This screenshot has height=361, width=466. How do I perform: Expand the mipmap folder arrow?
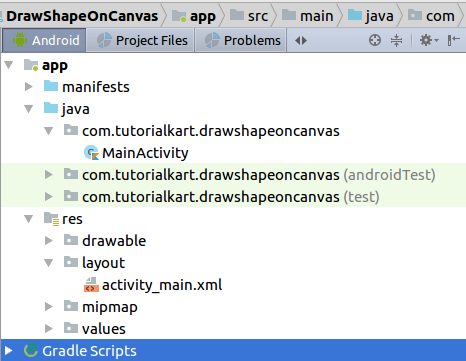coord(49,306)
